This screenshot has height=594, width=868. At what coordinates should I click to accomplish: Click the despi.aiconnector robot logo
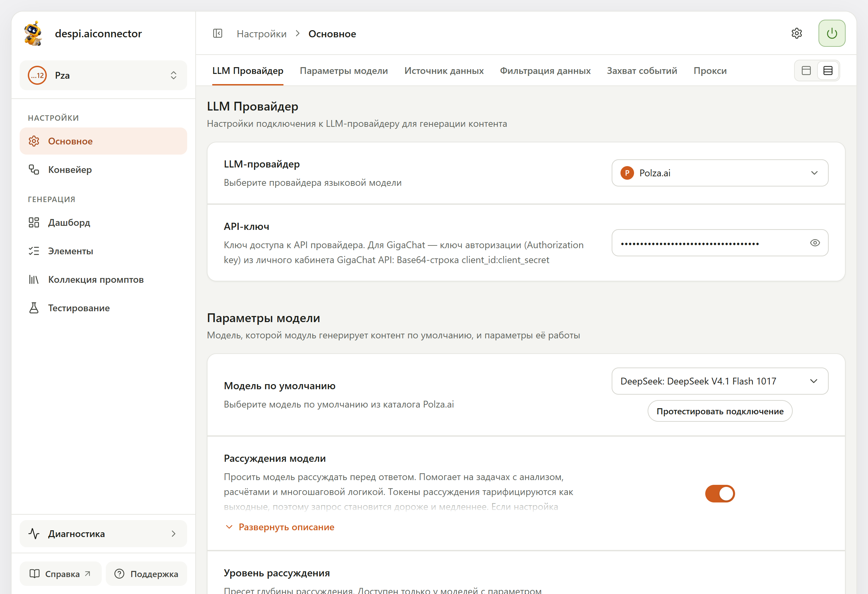(x=33, y=33)
